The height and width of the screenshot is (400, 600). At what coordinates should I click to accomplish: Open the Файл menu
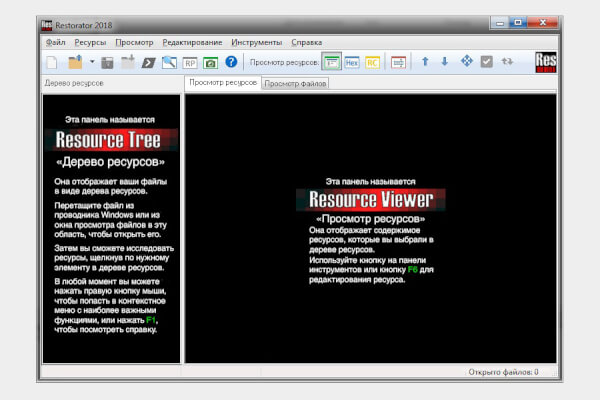pos(55,42)
